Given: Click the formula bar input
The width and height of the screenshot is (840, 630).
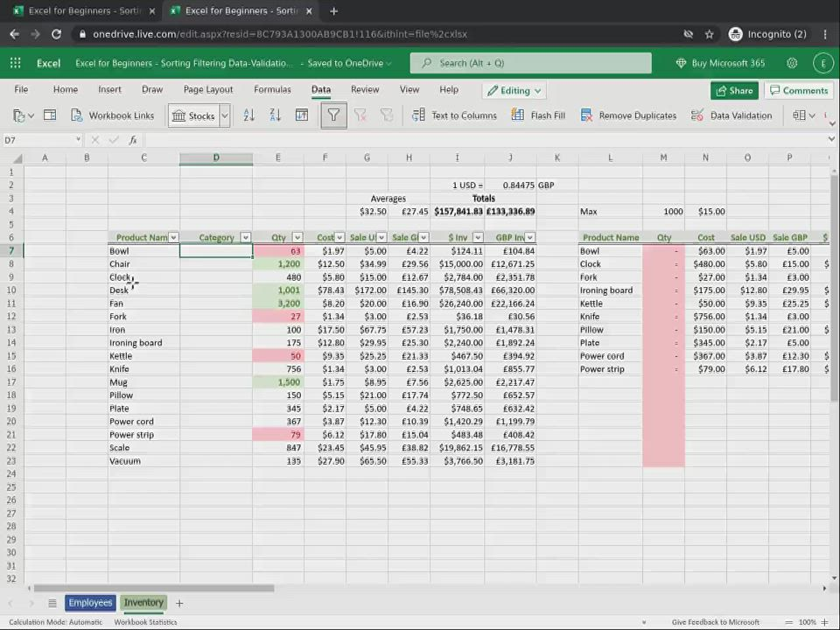Looking at the screenshot, I should point(485,140).
